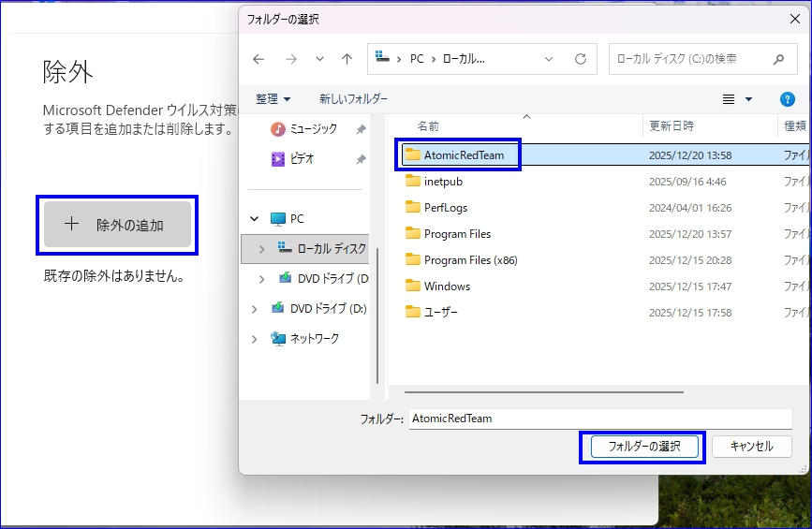Screen dimensions: 812x529
Task: Collapse the PC tree node
Action: [x=254, y=219]
